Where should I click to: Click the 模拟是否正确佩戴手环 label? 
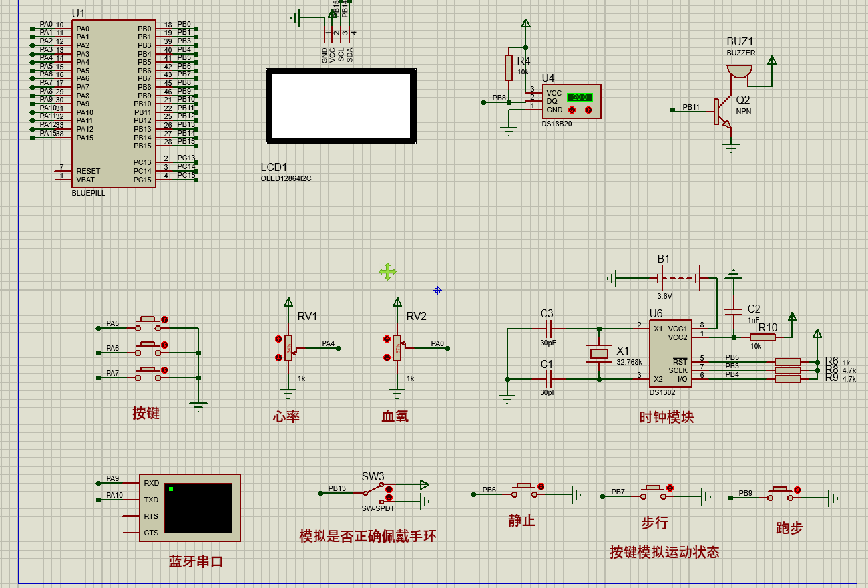click(367, 535)
